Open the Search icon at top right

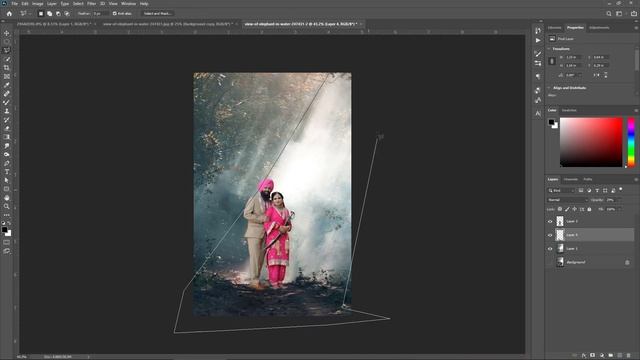pyautogui.click(x=609, y=13)
